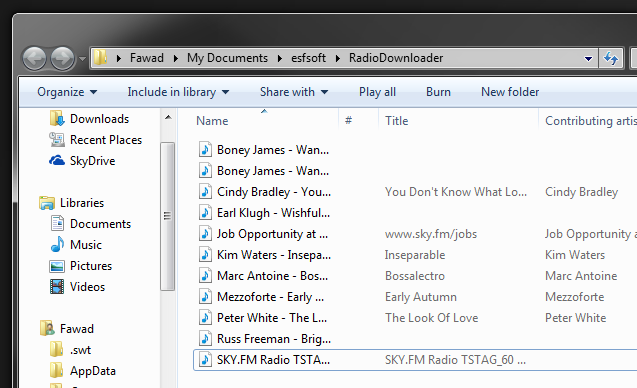Select Kim Waters - Insepa... file
The height and width of the screenshot is (388, 637).
273,255
